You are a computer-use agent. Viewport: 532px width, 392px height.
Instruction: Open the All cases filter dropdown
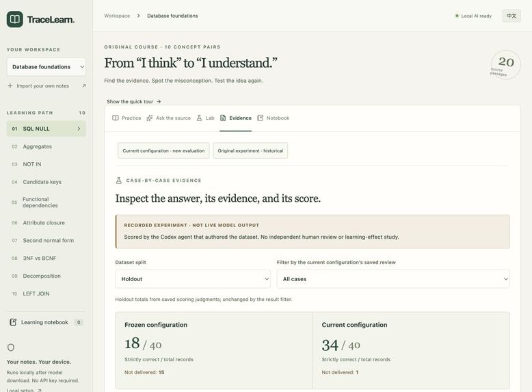[x=393, y=279]
